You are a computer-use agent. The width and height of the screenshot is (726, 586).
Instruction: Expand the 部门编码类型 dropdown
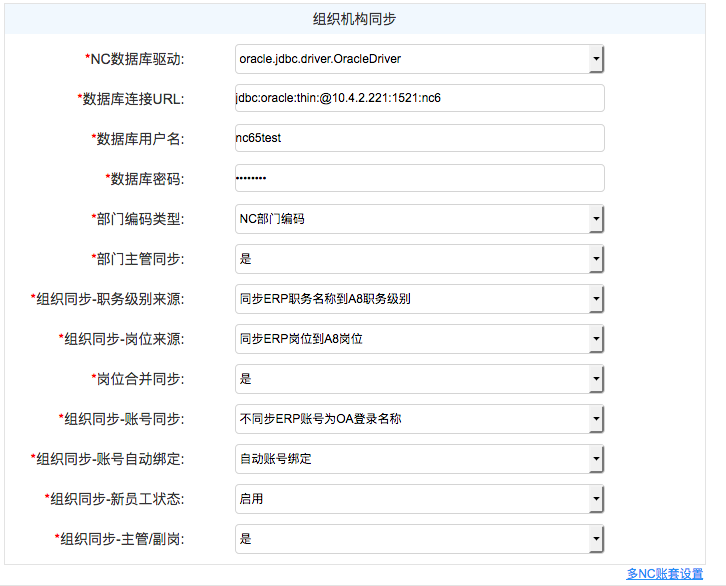419,219
